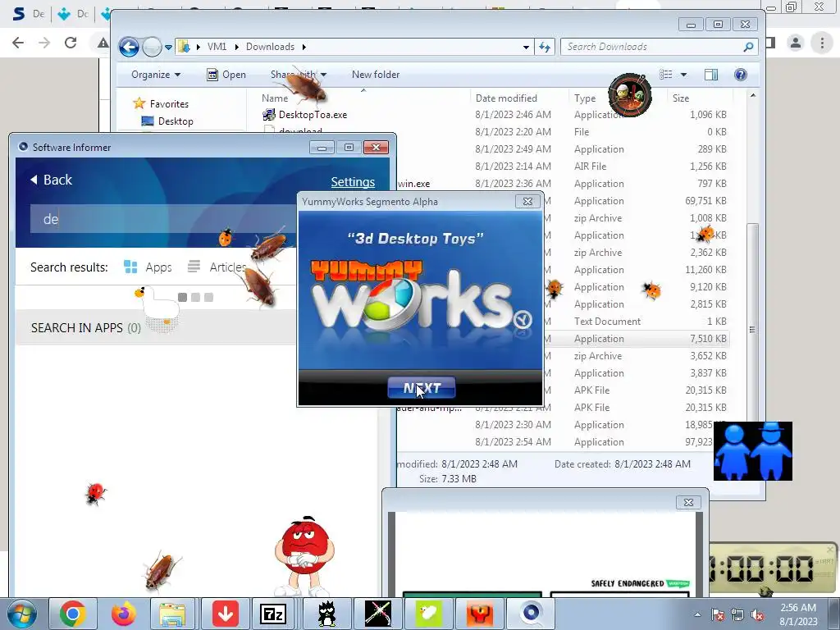
Task: Click the Software Informer search field
Action: point(163,218)
